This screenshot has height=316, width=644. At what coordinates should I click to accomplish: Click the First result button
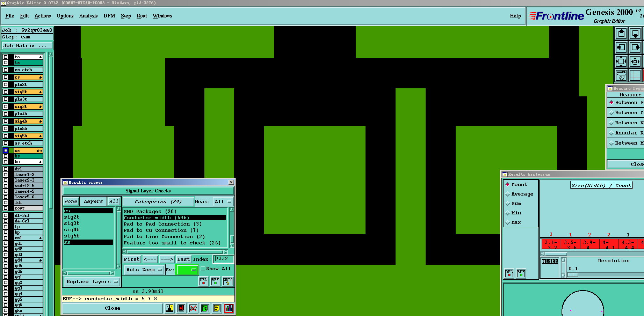(x=132, y=259)
